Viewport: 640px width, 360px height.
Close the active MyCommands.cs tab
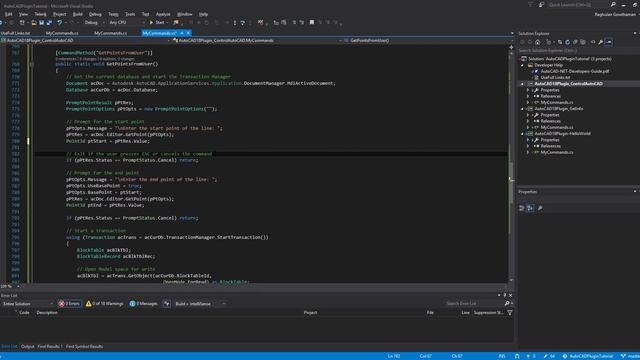point(188,33)
